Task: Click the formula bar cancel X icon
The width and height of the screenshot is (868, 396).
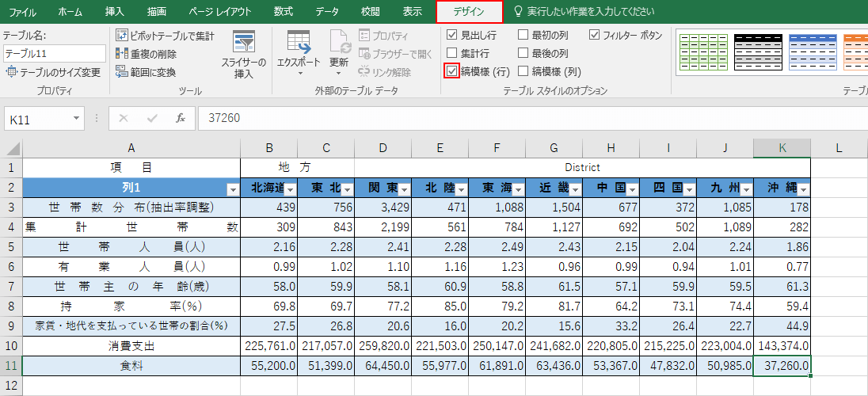Action: point(124,118)
